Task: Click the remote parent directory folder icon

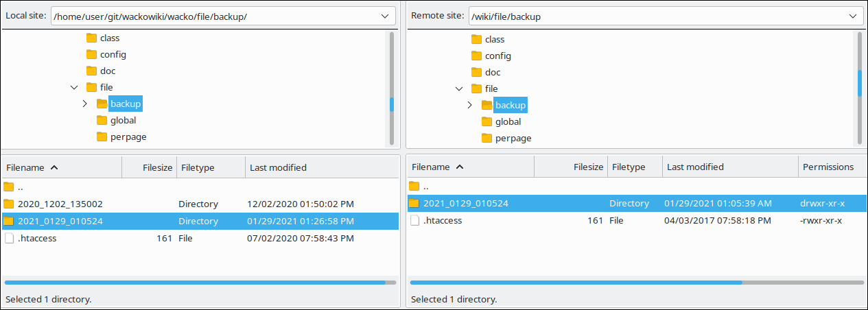Action: (x=414, y=186)
